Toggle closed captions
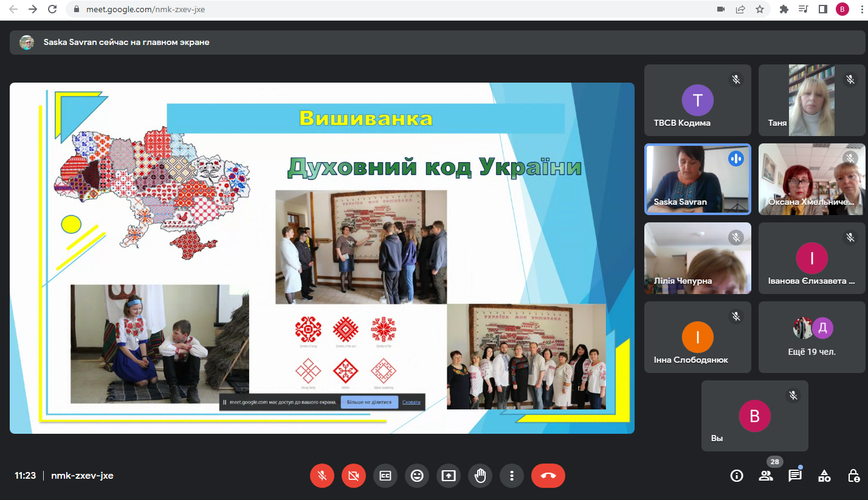Viewport: 868px width, 500px height. click(x=385, y=476)
